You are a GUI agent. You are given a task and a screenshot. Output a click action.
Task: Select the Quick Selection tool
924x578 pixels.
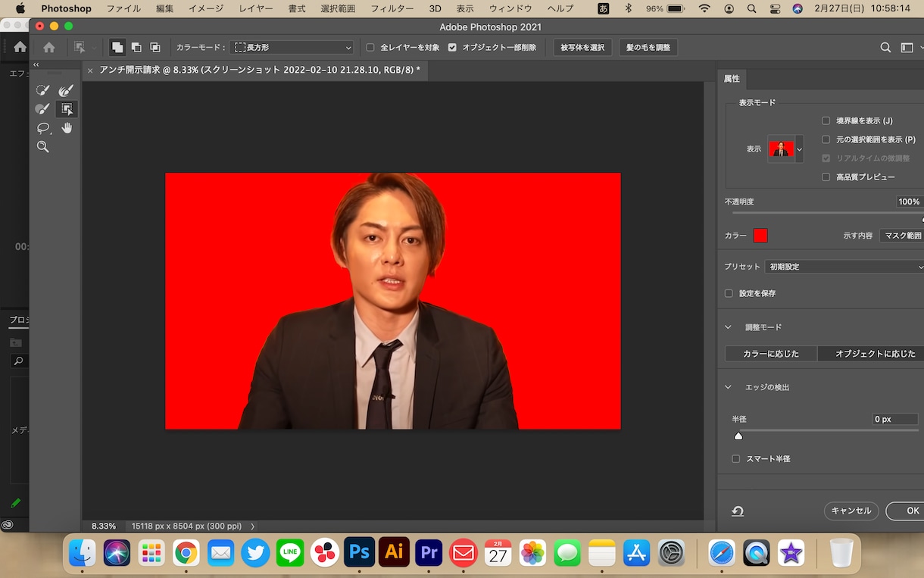(x=43, y=90)
